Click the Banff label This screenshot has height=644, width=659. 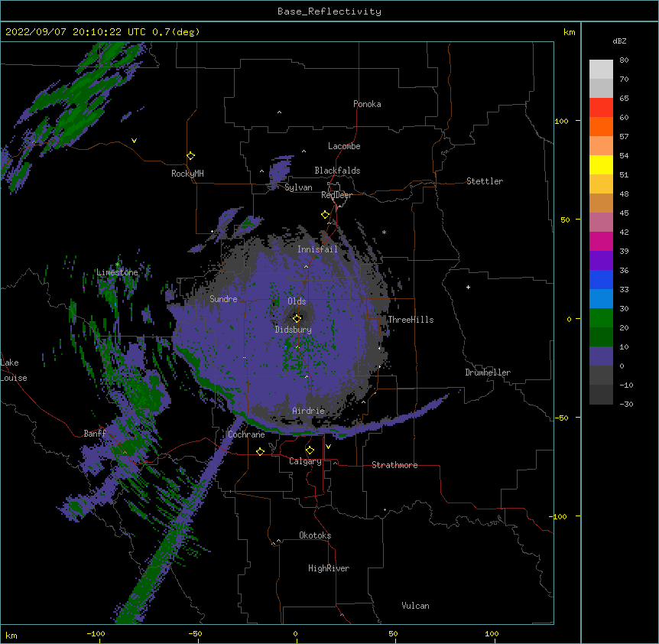[95, 434]
